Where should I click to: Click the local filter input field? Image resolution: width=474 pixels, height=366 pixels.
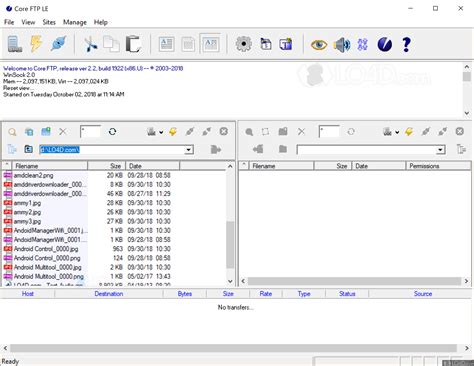(x=90, y=132)
